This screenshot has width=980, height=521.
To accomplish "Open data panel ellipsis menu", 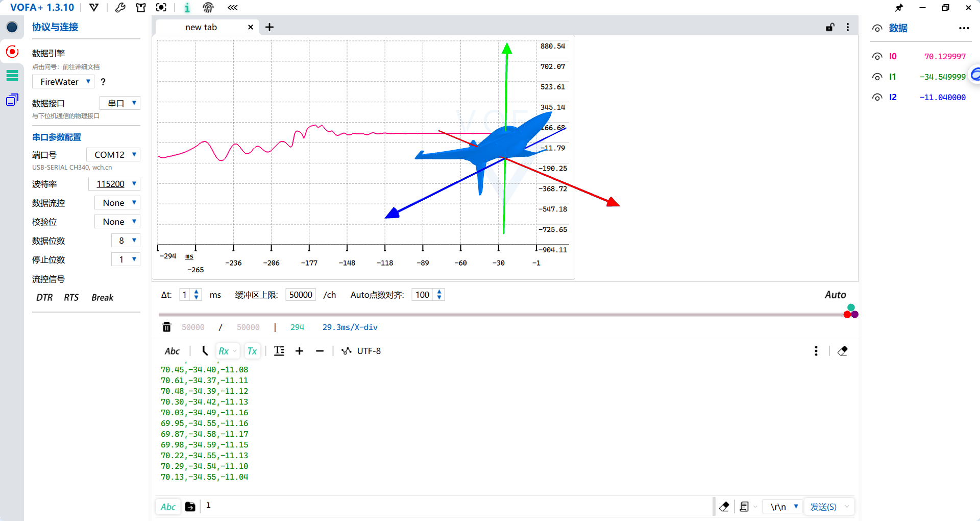I will [x=964, y=28].
